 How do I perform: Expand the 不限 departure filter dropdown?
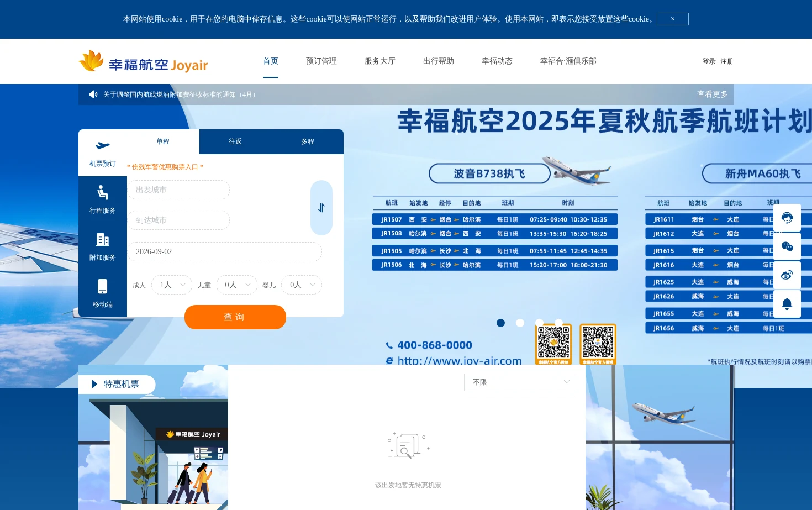pos(520,382)
